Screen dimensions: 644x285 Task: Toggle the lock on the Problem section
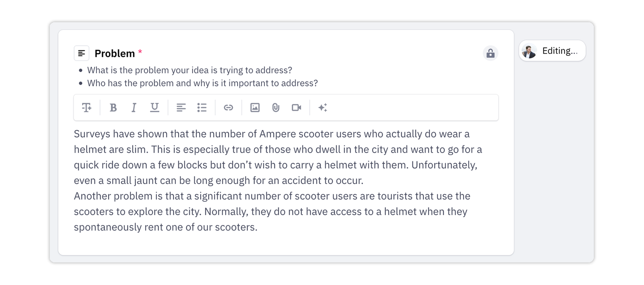(490, 53)
